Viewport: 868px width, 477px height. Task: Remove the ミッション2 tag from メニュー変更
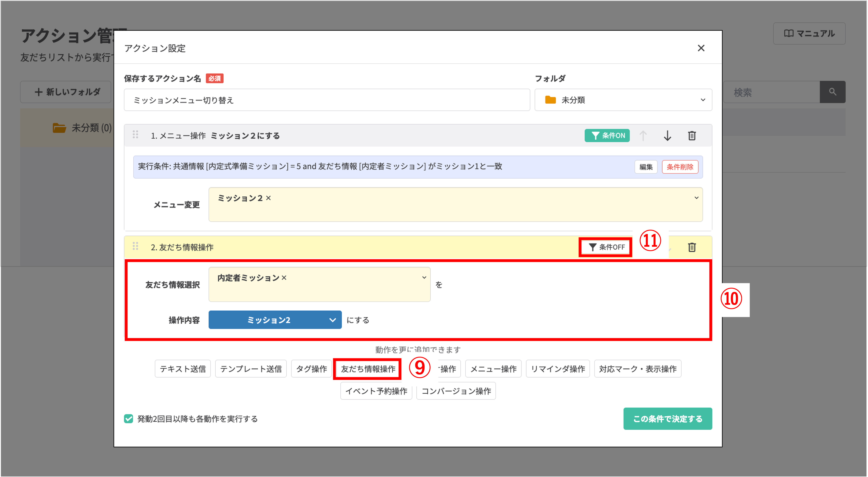[x=268, y=198]
